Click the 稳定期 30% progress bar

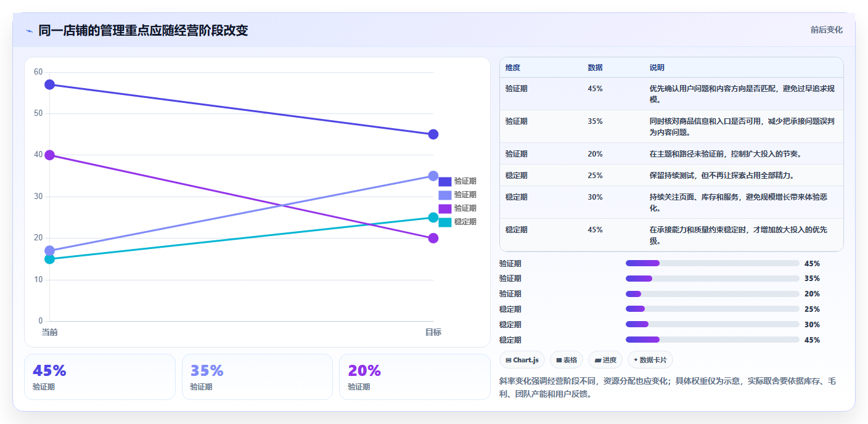712,324
